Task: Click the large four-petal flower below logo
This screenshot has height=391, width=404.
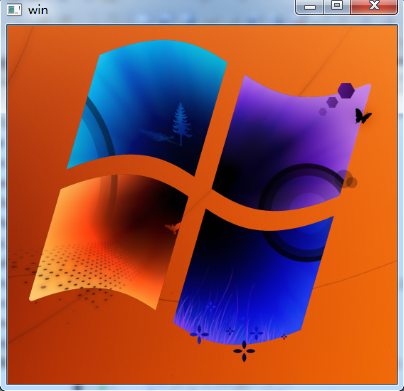Action: (x=244, y=351)
